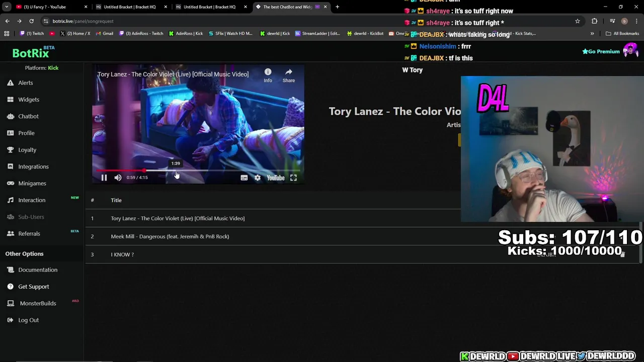Click the BotRix logo
Viewport: 644px width, 362px height.
[31, 53]
